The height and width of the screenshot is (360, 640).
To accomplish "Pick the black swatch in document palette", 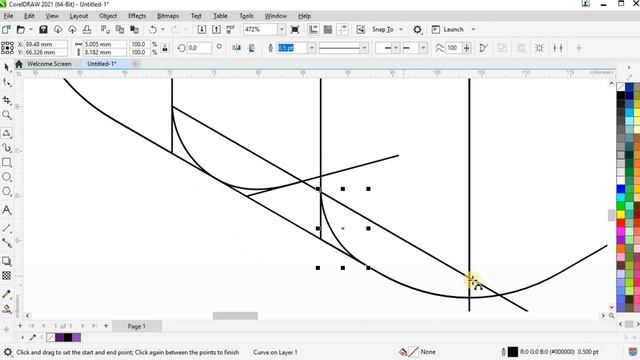I will 68,337.
